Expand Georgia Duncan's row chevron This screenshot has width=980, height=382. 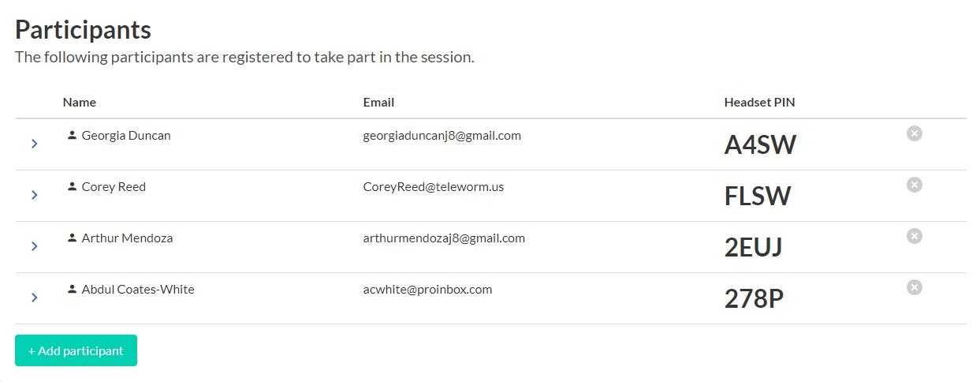click(x=35, y=144)
